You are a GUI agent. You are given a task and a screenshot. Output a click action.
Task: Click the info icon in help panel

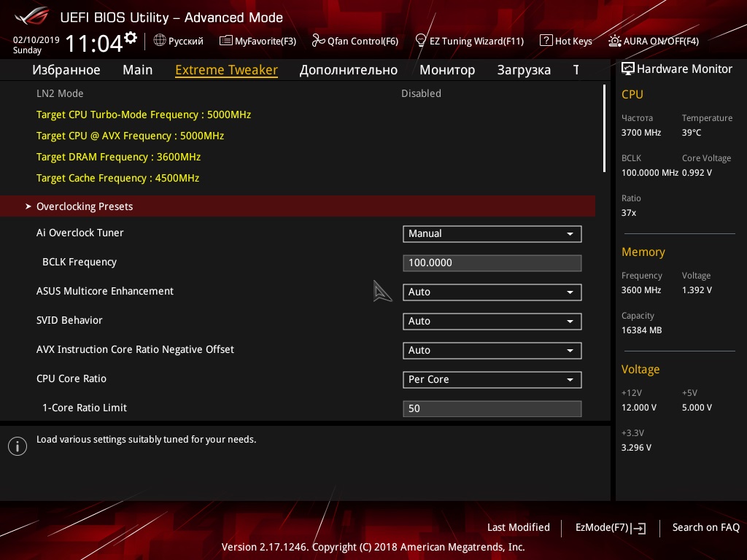pos(18,446)
